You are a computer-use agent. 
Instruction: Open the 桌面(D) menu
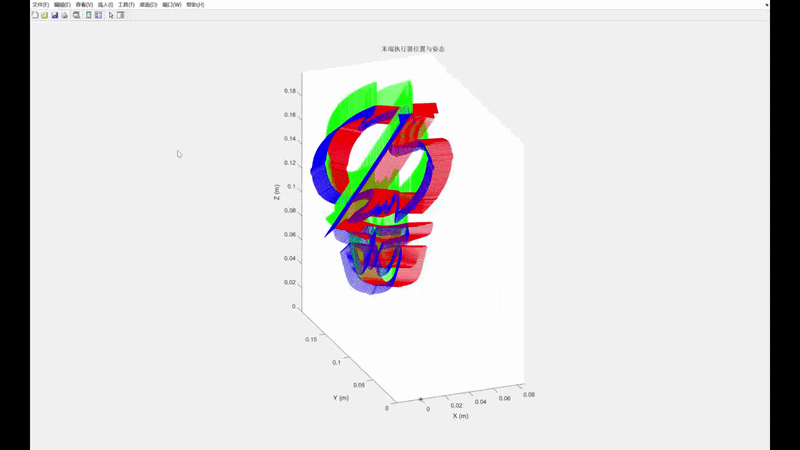click(148, 5)
